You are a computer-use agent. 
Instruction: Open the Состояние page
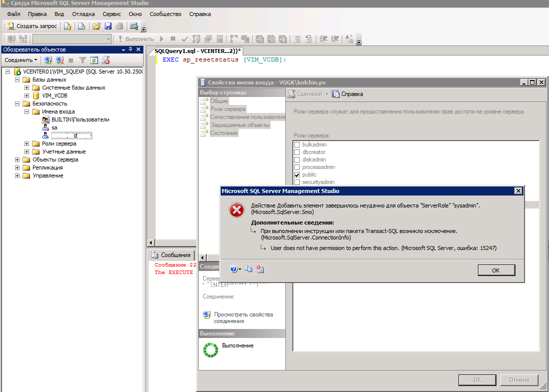(x=224, y=133)
